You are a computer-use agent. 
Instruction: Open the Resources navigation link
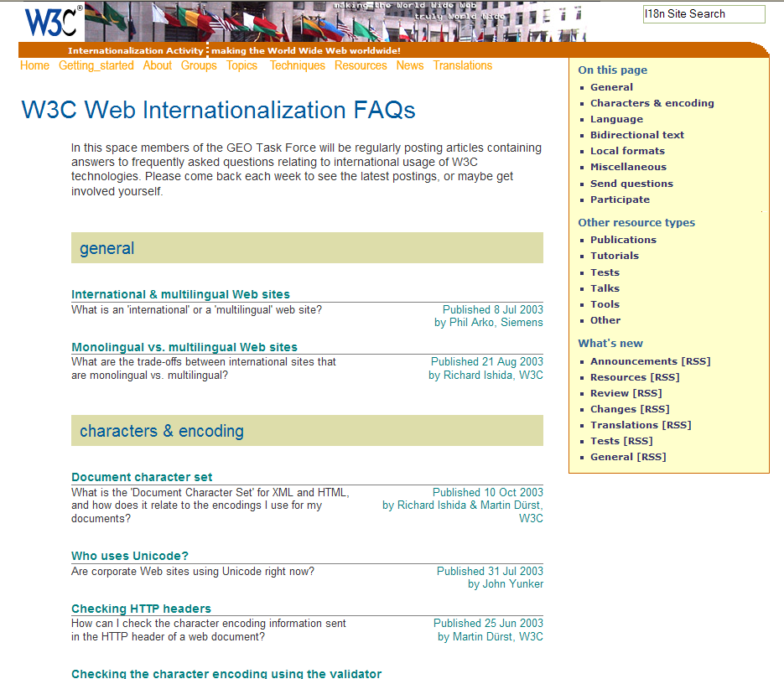pos(361,65)
